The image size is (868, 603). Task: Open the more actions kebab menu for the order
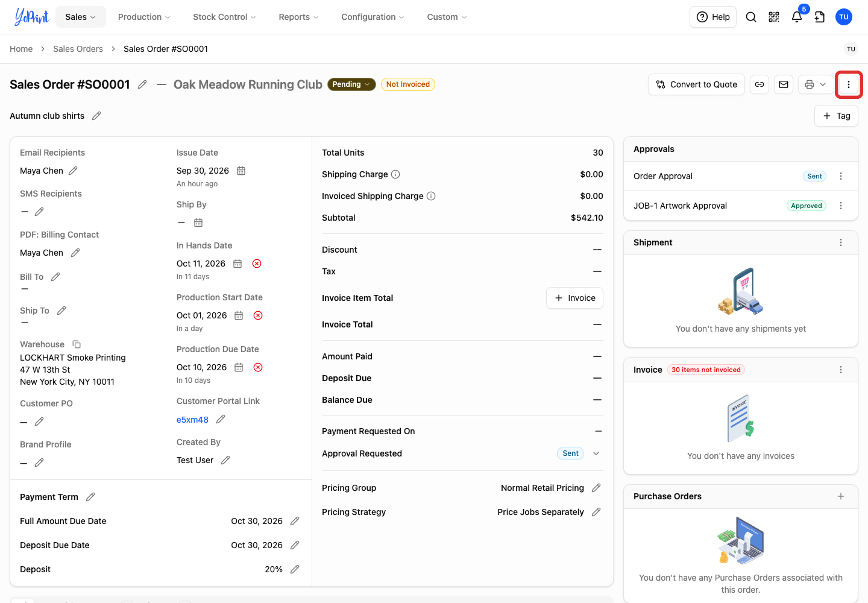coord(849,84)
